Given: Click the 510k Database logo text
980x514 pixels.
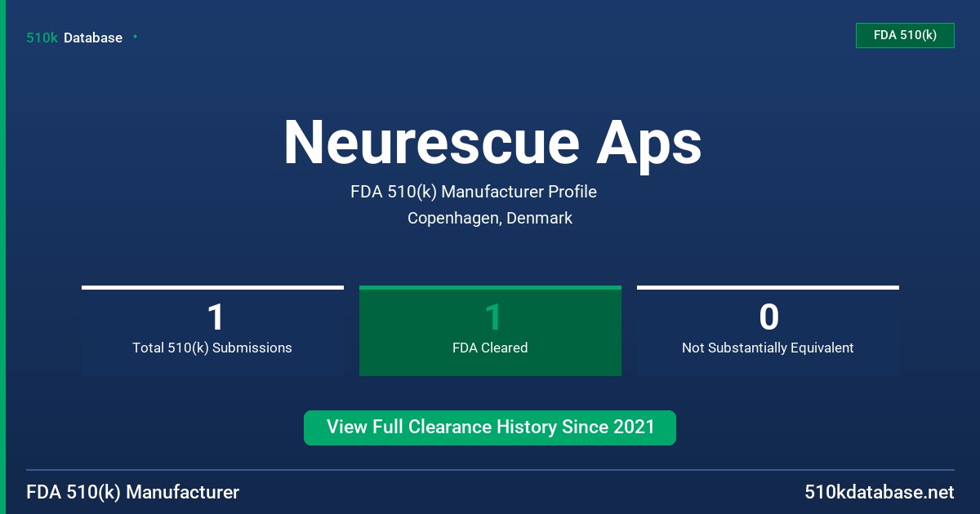Looking at the screenshot, I should point(74,38).
